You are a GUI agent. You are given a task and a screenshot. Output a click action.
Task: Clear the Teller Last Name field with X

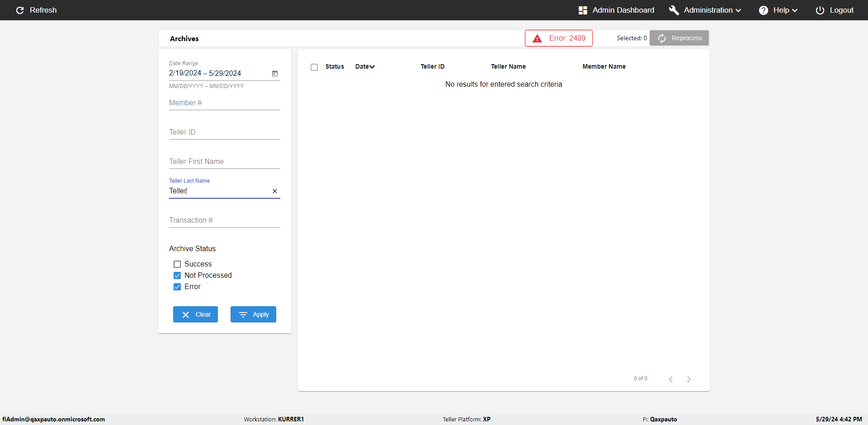tap(275, 191)
